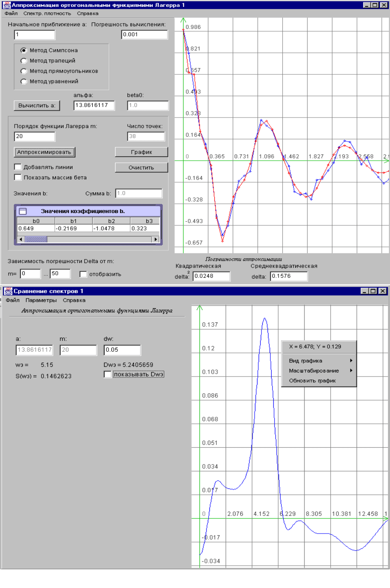Image resolution: width=390 pixels, height=588 pixels.
Task: Click the coefficients b internal frame icon
Action: 23,211
